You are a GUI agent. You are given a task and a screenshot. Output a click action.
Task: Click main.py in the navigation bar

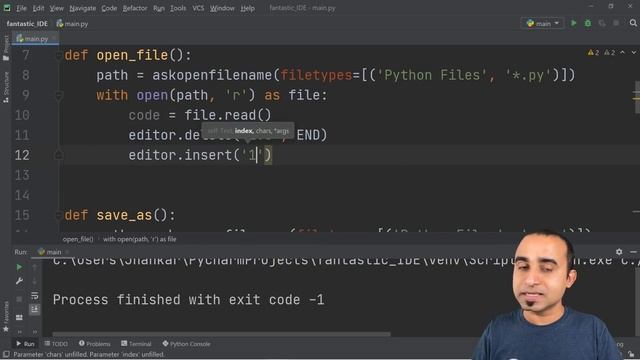click(x=72, y=24)
